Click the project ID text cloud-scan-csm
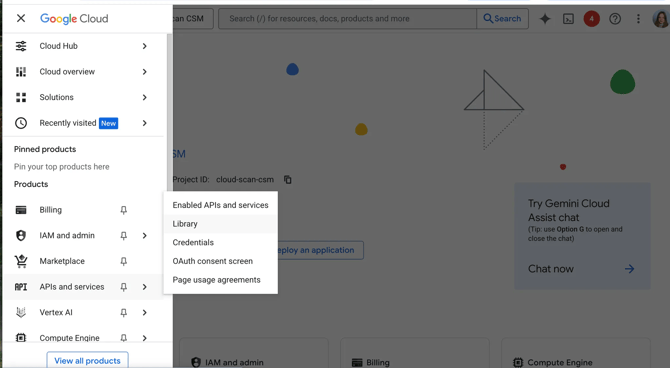This screenshot has height=368, width=670. [x=245, y=180]
